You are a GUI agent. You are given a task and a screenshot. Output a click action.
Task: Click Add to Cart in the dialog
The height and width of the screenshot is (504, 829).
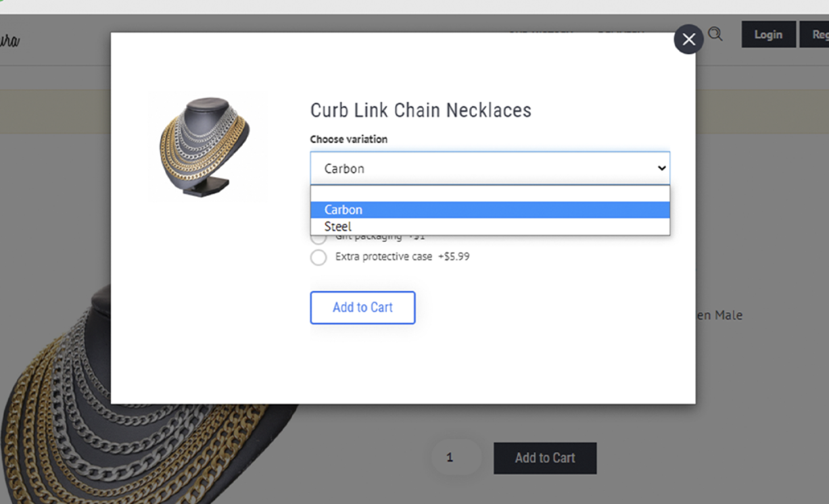coord(362,307)
